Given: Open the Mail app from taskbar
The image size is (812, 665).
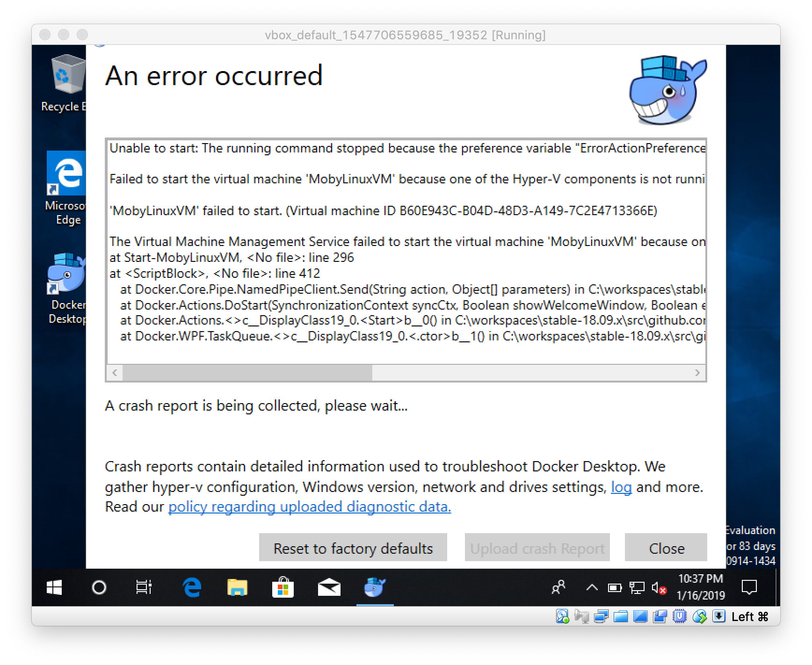Looking at the screenshot, I should click(x=329, y=587).
